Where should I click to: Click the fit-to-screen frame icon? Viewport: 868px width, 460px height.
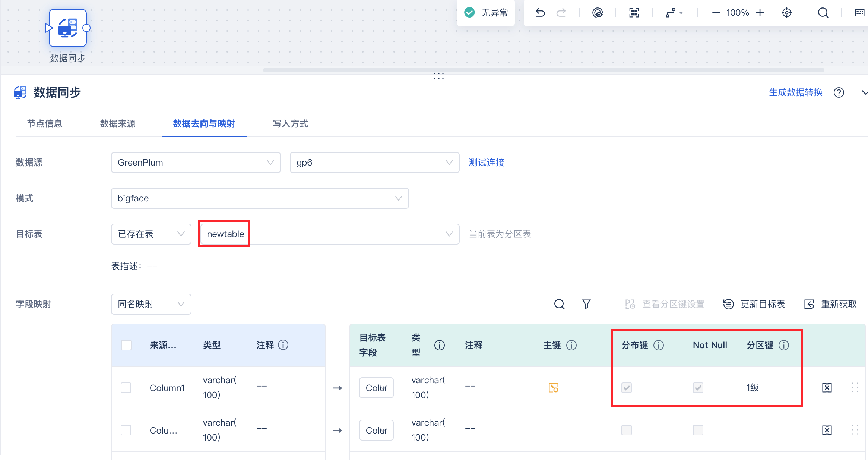click(634, 13)
